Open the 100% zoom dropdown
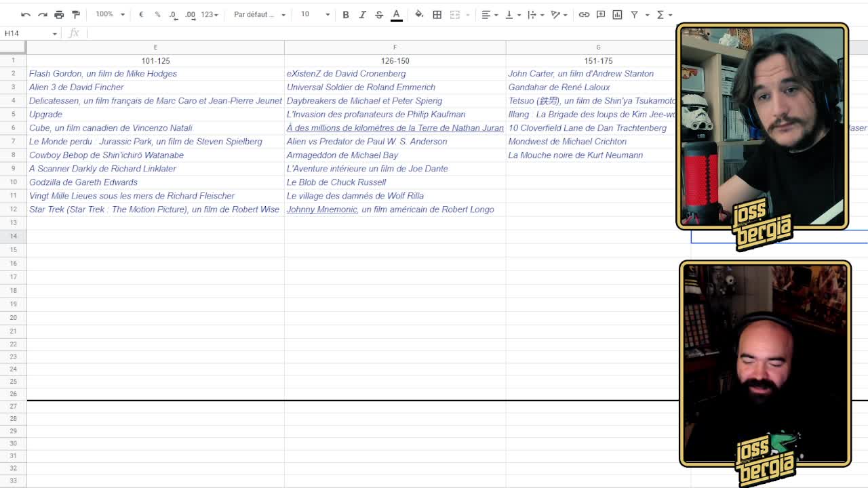The image size is (868, 488). tap(110, 14)
